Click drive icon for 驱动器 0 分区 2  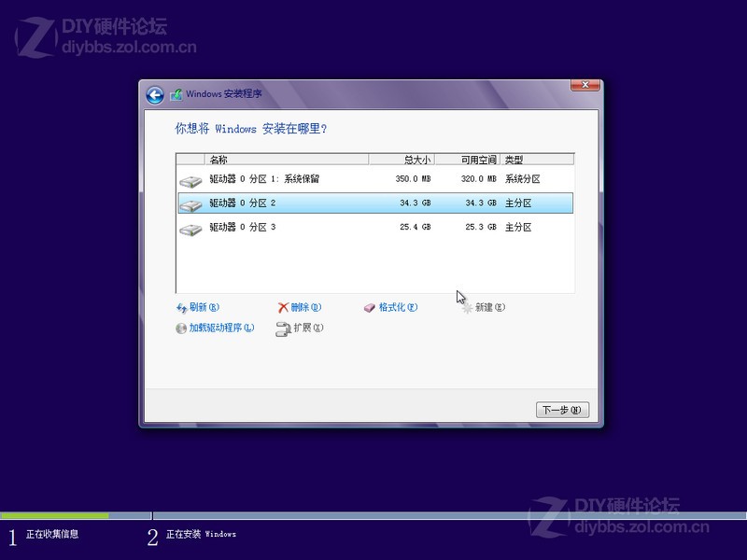click(190, 204)
